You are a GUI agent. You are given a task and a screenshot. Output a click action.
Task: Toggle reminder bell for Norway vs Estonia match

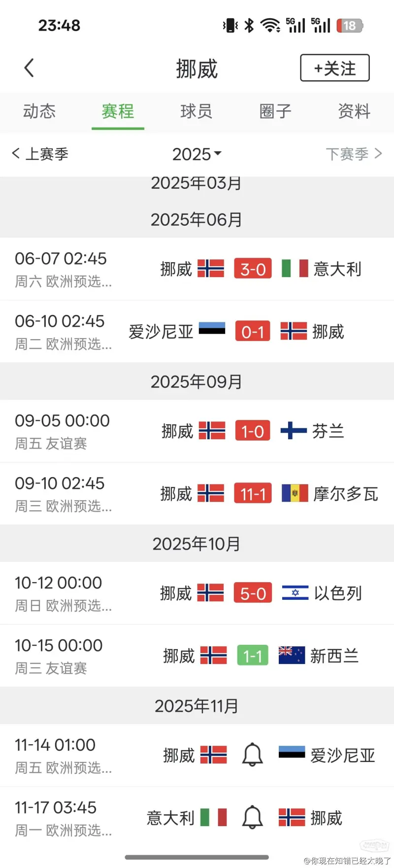(x=253, y=755)
